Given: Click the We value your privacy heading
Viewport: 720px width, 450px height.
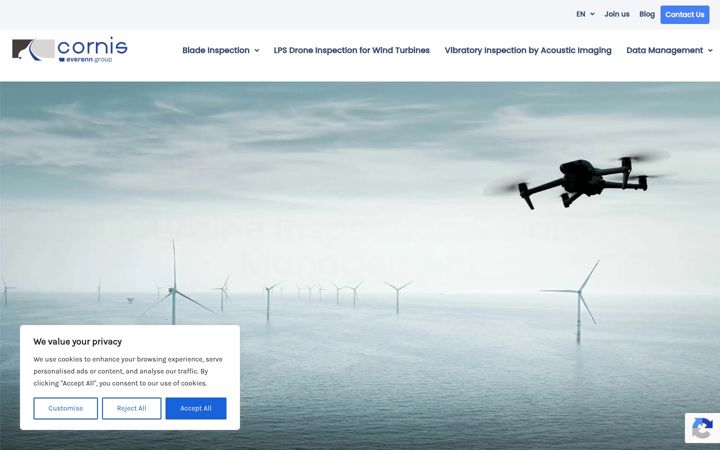Looking at the screenshot, I should [78, 342].
